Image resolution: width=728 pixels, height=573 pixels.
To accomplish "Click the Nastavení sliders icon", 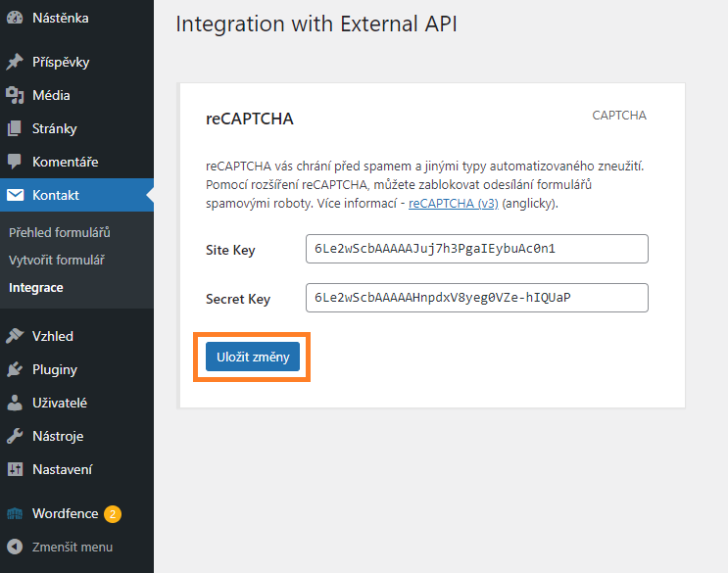I will click(15, 469).
